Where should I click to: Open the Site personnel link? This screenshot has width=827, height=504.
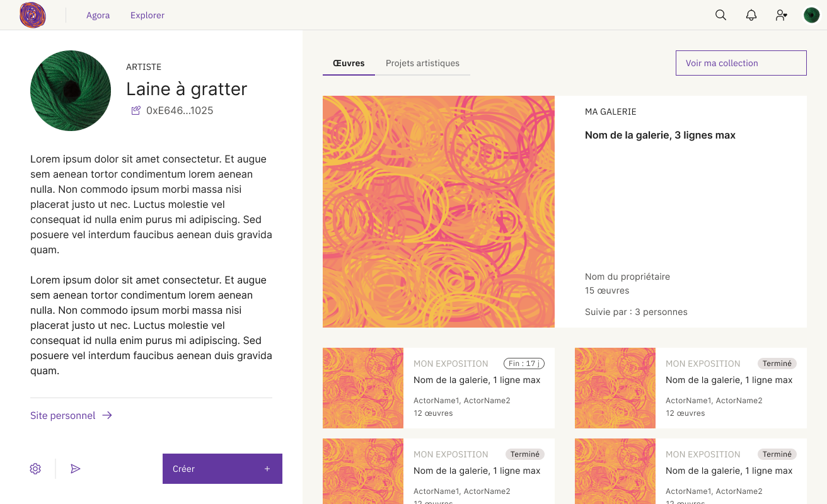[63, 415]
